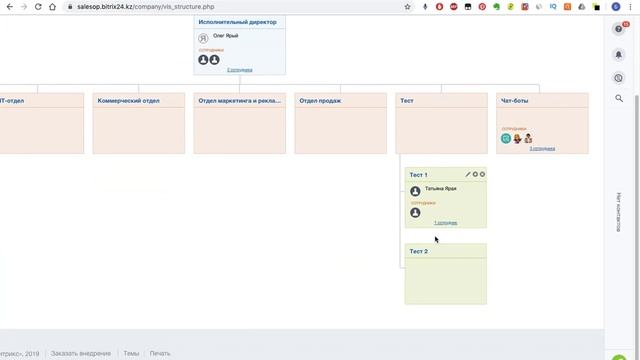Viewport: 640px width, 360px height.
Task: Click the Печать footer link
Action: pos(160,353)
